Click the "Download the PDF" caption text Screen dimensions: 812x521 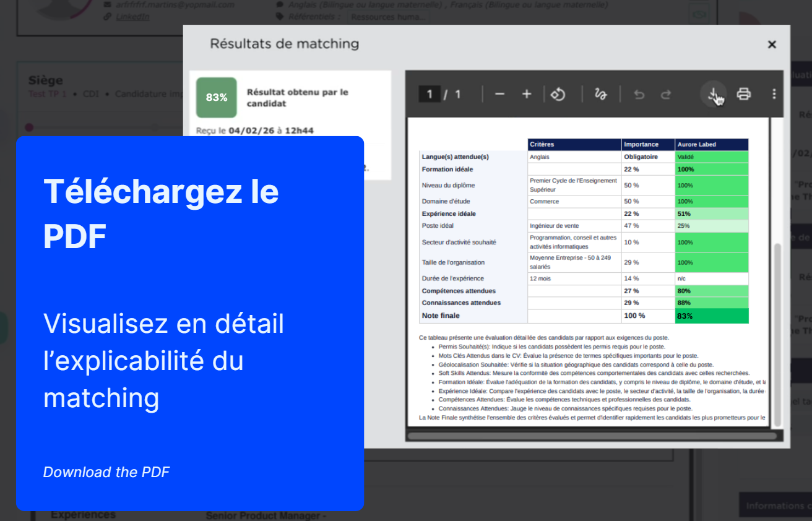tap(106, 472)
